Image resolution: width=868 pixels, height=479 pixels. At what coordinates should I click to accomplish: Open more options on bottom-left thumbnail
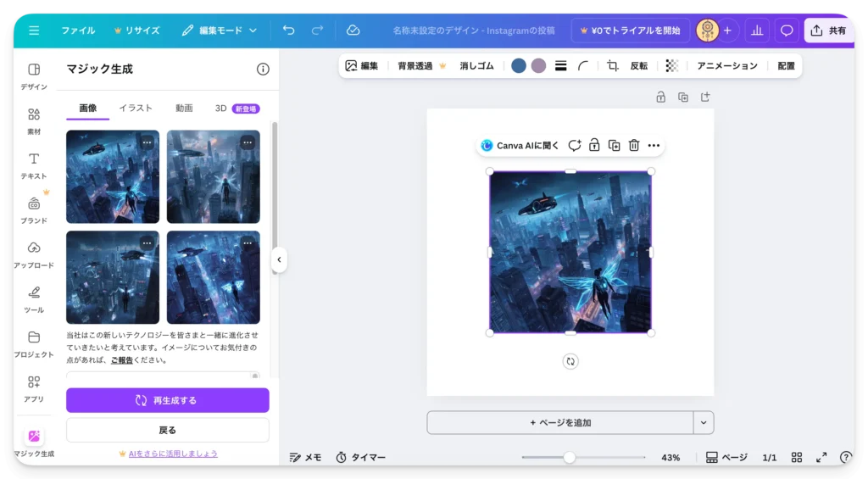click(147, 243)
